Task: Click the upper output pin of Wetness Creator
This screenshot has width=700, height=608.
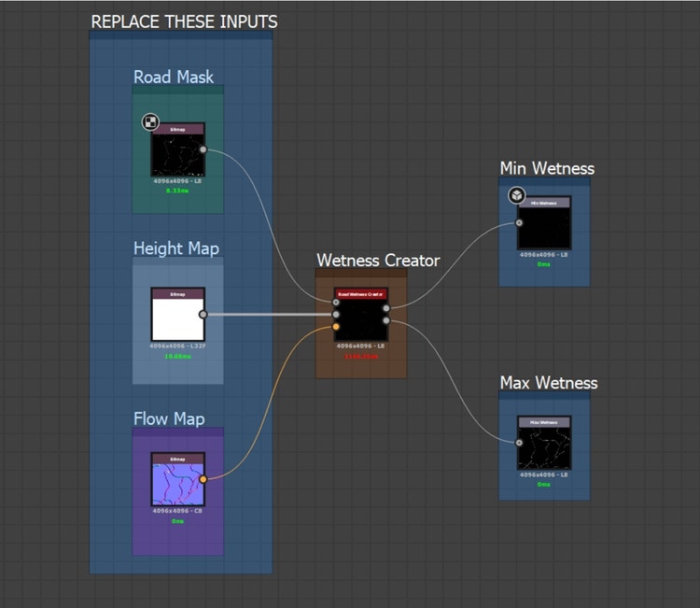Action: (386, 308)
